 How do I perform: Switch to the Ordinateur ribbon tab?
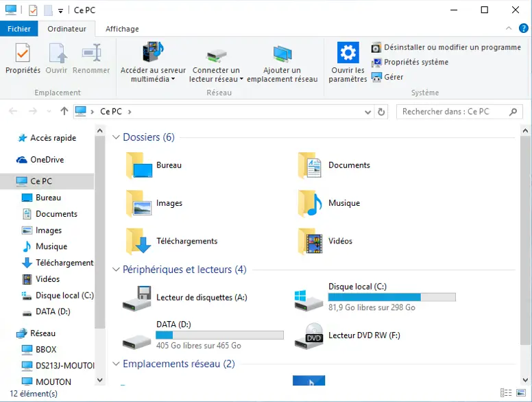coord(66,29)
